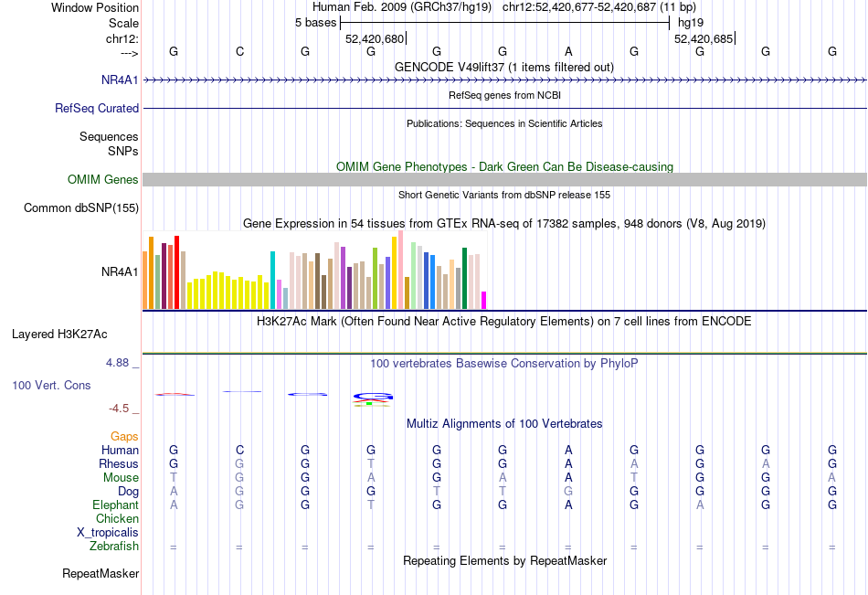Click the Rhesus species row label
This screenshot has height=595, width=868.
(119, 463)
